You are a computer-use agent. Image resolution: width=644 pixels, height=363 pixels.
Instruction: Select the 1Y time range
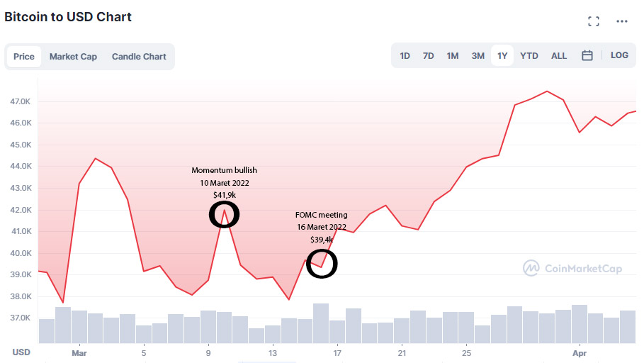pyautogui.click(x=502, y=56)
